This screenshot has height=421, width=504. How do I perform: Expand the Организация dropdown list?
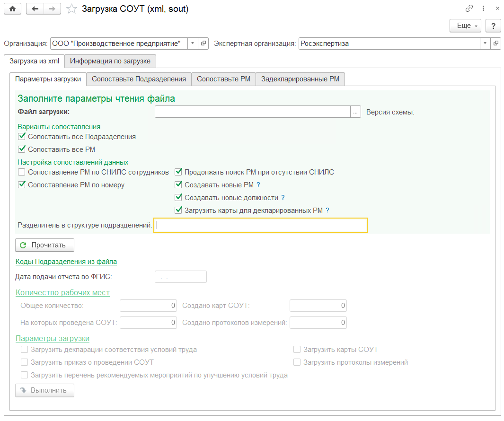click(193, 44)
